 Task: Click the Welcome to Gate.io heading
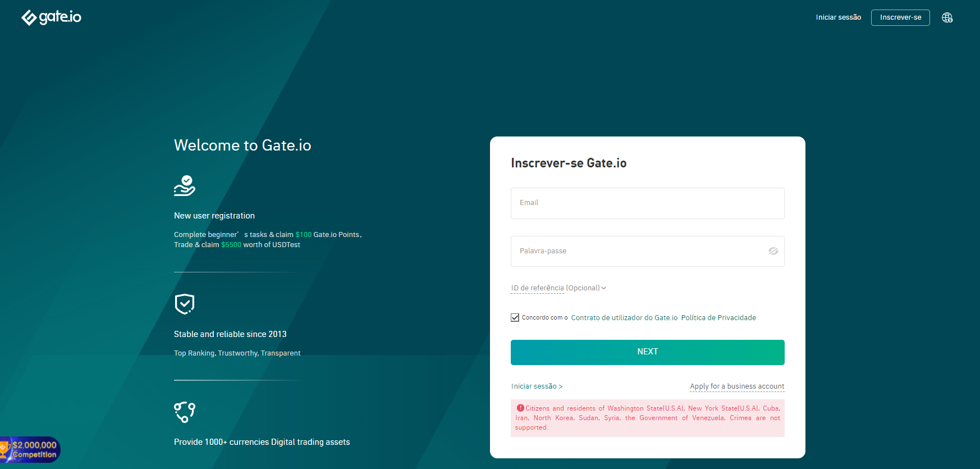pos(242,145)
